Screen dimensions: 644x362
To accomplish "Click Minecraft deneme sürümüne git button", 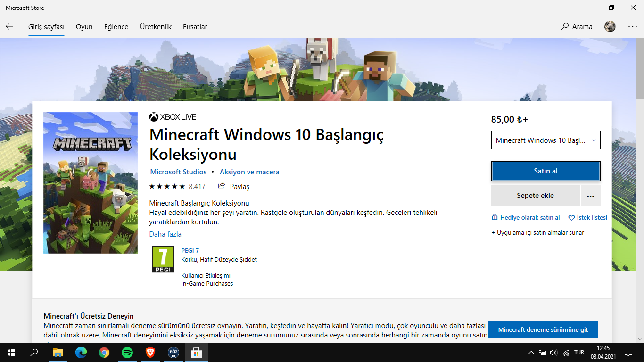I will [x=543, y=329].
